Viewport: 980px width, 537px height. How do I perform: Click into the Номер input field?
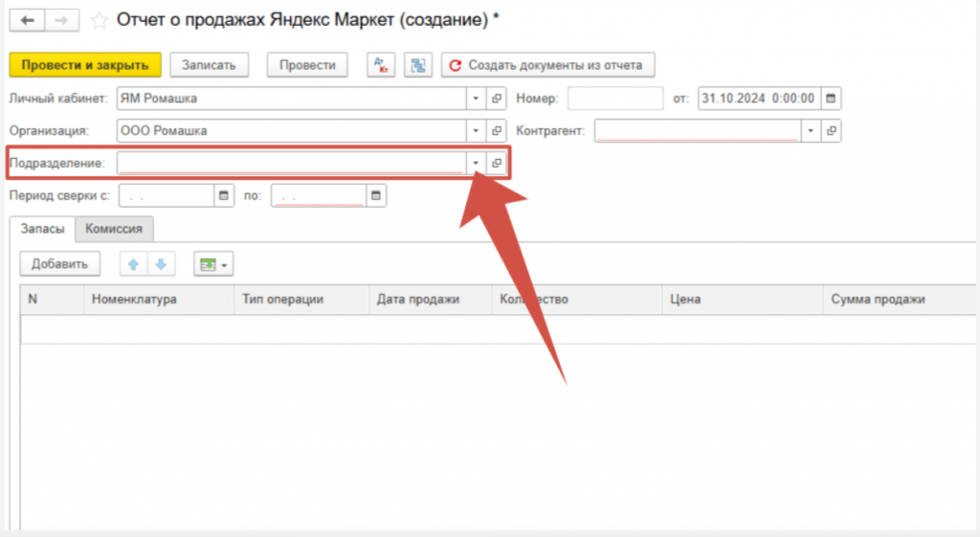615,98
